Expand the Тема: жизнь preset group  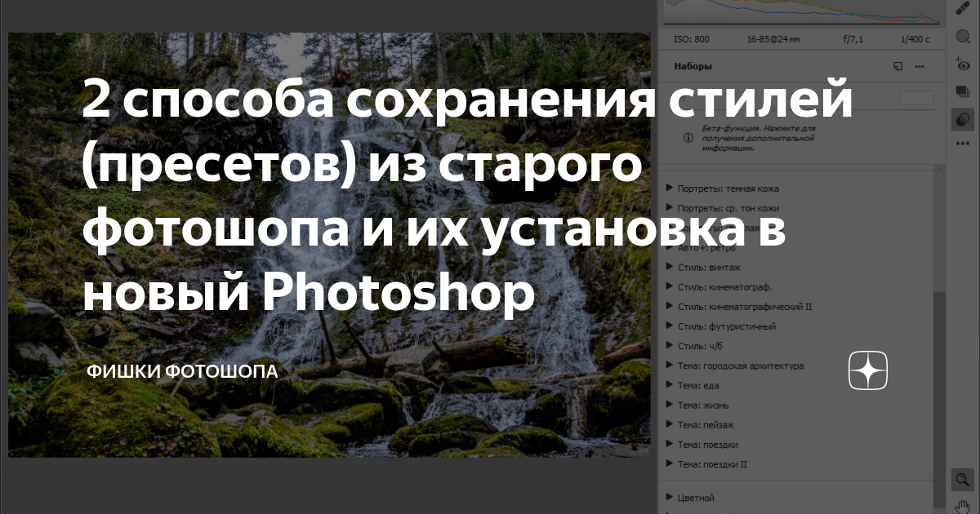670,405
